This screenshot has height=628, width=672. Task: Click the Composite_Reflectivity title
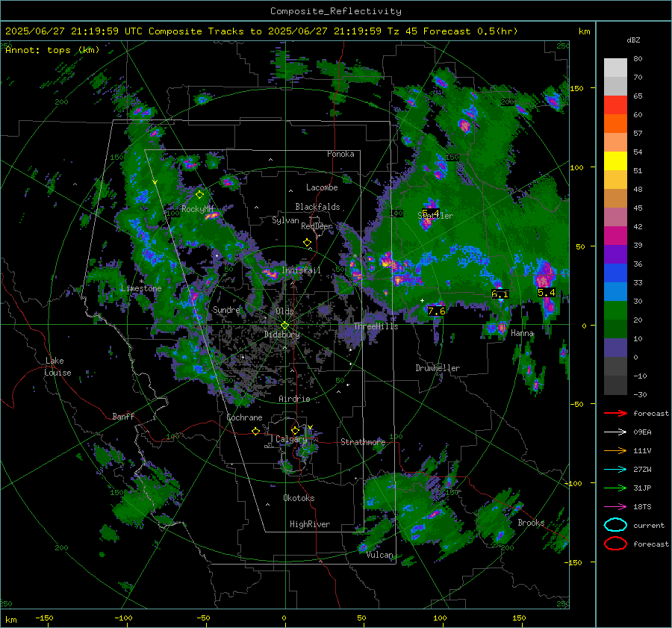coord(335,11)
